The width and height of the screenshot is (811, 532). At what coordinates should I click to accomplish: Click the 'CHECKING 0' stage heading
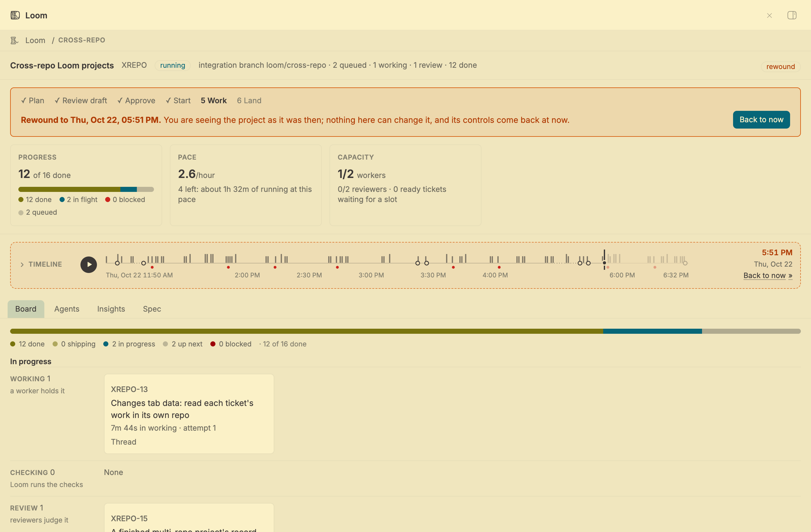pos(32,472)
